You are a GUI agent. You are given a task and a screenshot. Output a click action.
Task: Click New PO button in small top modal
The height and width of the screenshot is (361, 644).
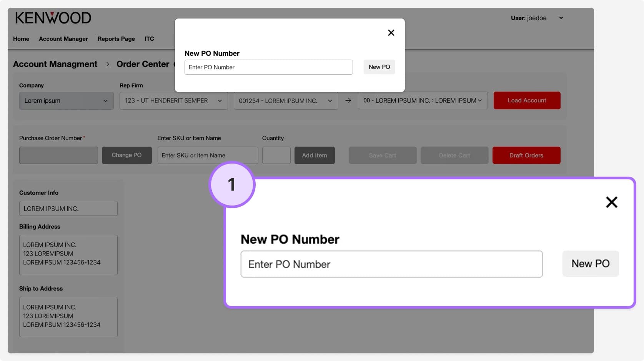click(x=379, y=67)
